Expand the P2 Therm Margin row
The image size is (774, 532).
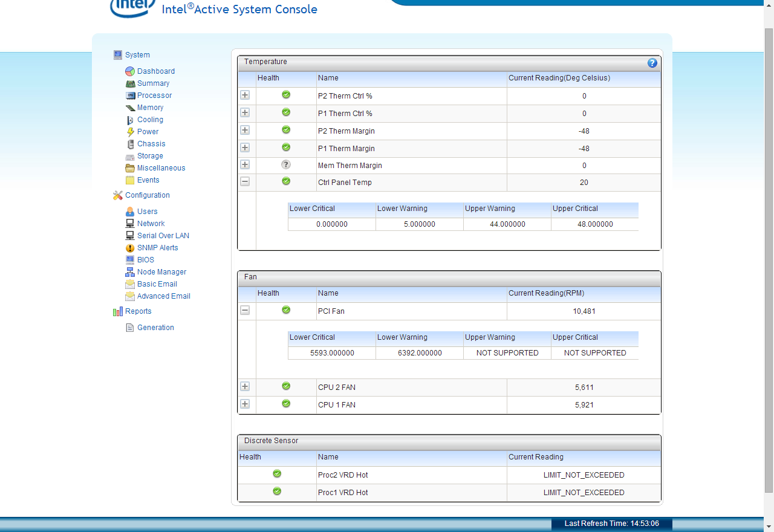[245, 130]
